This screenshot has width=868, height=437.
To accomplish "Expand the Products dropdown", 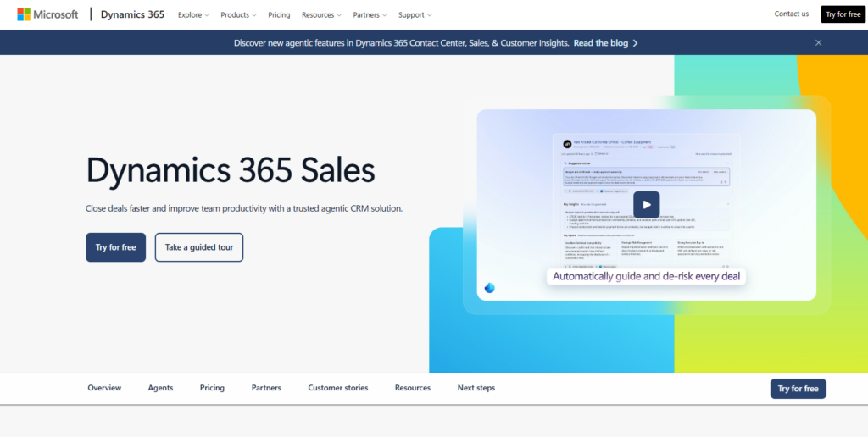I will coord(238,15).
